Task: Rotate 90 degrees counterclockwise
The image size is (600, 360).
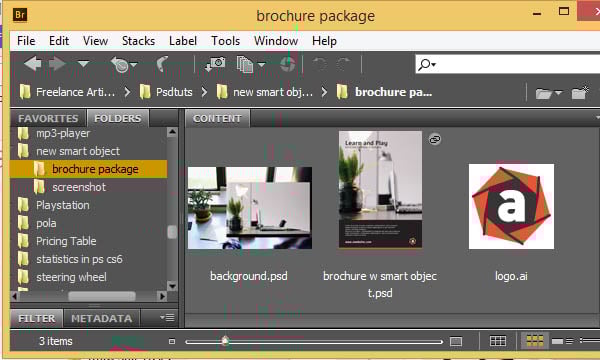Action: point(320,64)
